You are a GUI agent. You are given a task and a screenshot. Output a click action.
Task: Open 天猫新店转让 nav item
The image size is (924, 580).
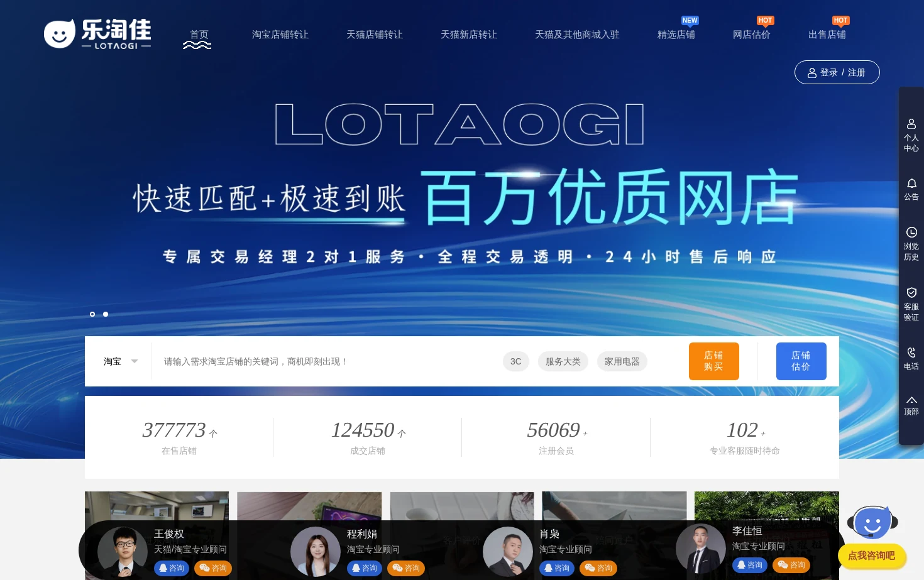coord(469,35)
